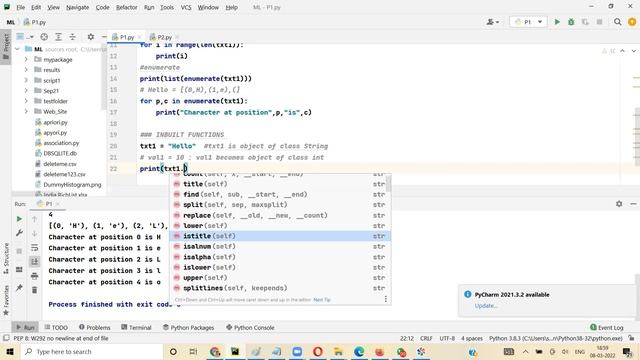
Task: Collapse the ML project root
Action: [17, 49]
